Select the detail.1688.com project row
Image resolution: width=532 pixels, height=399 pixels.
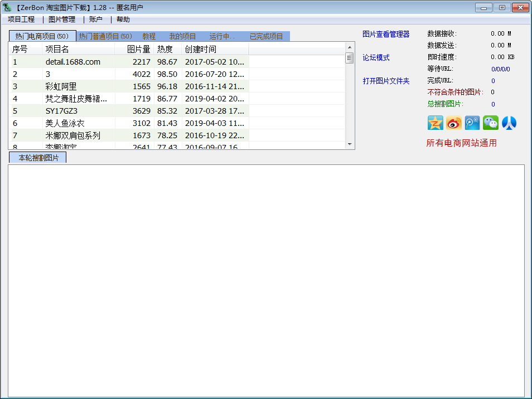coord(129,62)
